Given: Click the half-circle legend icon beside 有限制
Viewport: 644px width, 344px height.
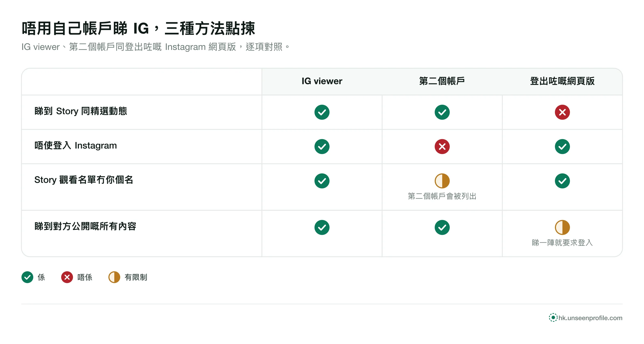Looking at the screenshot, I should [x=114, y=277].
